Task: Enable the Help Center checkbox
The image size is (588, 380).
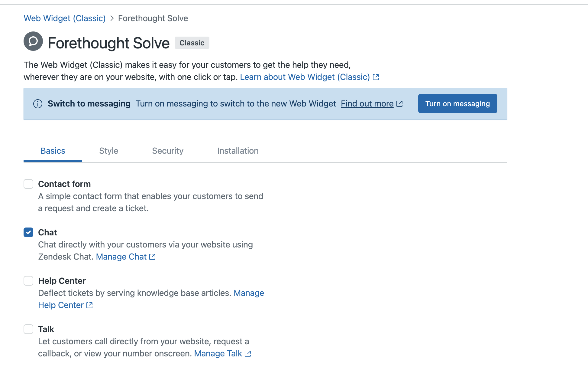Action: (28, 281)
